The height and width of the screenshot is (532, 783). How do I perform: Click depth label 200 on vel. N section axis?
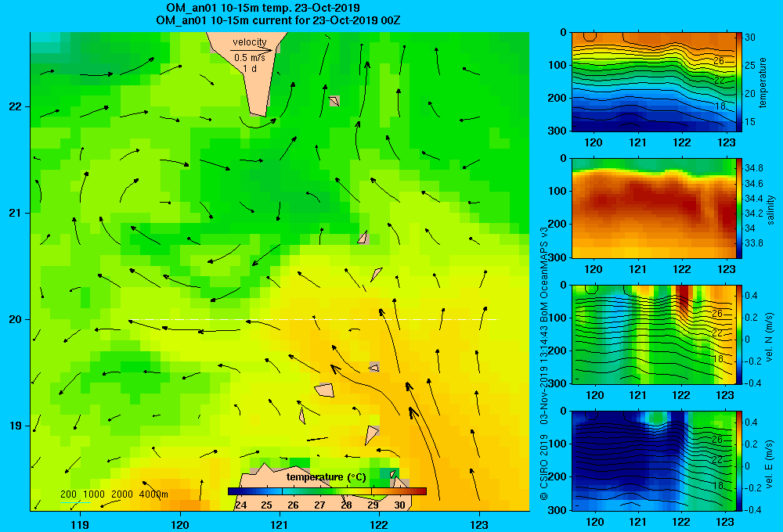coord(557,350)
